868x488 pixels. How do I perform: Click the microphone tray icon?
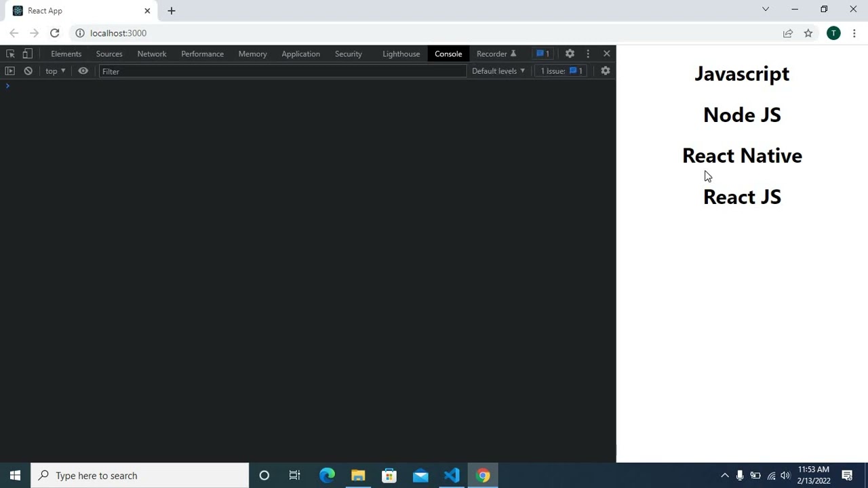coord(740,475)
